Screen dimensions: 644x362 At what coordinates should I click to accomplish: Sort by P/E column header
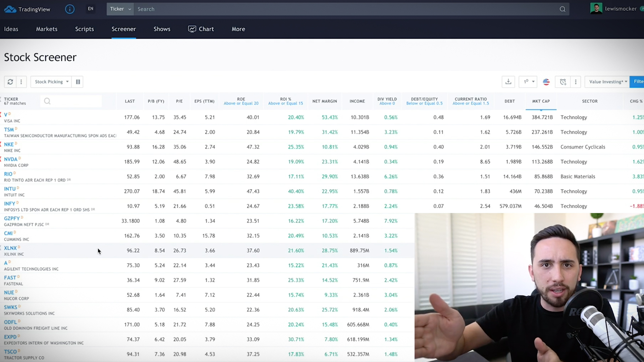tap(179, 101)
